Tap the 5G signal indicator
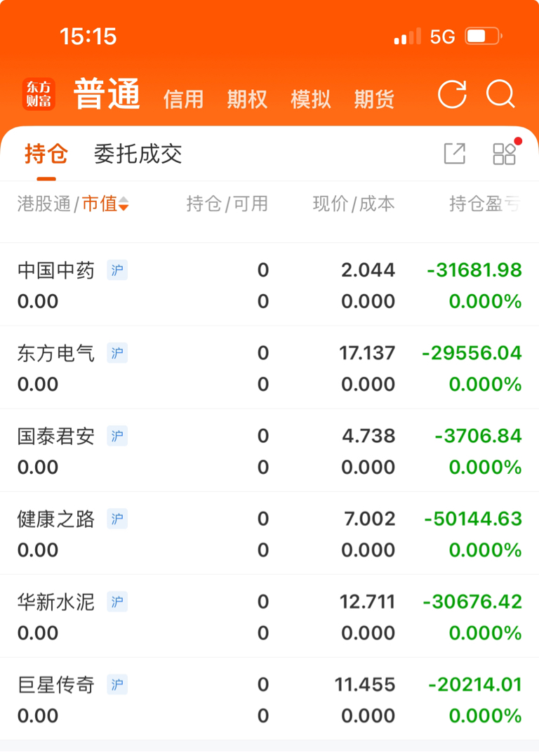This screenshot has width=539, height=756. 443,37
